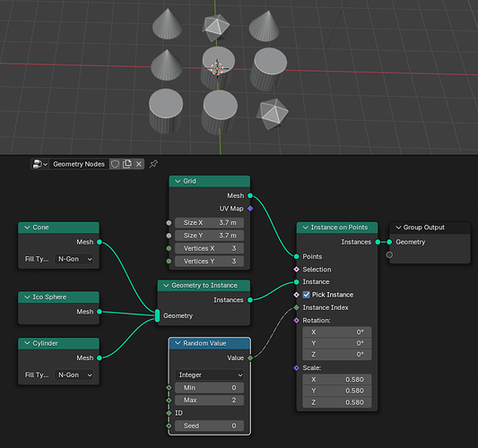Screen dimensions: 478x448
Task: Click the 3D cursor at viewport origin
Action: (x=217, y=68)
